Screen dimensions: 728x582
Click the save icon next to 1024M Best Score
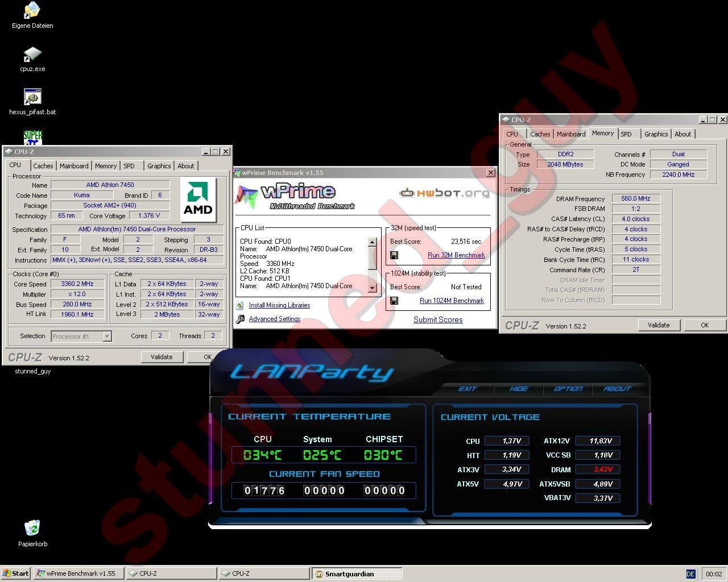pyautogui.click(x=394, y=301)
